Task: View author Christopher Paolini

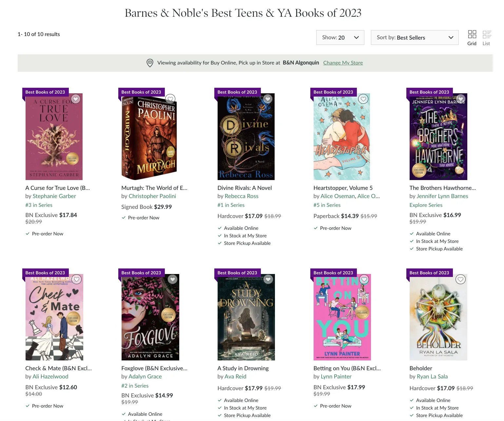Action: pos(152,196)
